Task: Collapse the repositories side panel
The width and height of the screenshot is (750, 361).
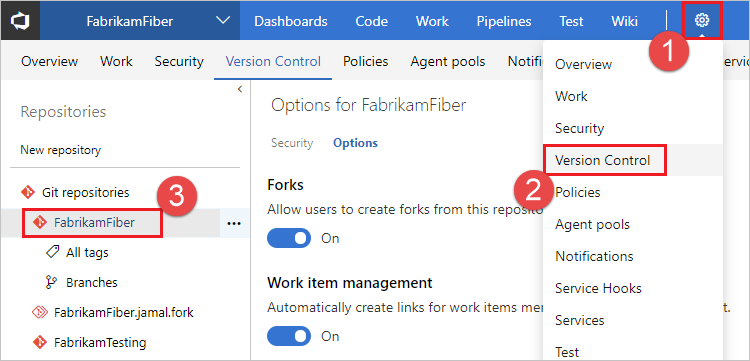Action: [x=240, y=89]
